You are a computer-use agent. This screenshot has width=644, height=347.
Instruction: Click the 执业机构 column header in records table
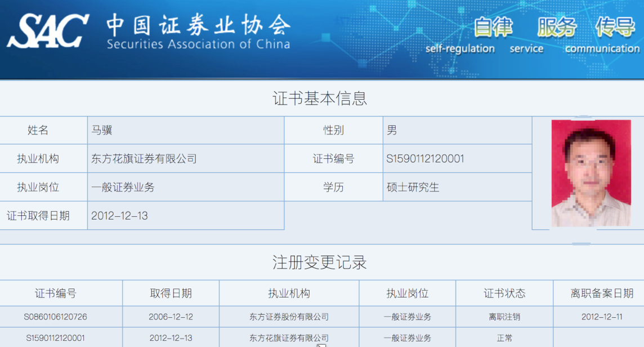coord(289,293)
